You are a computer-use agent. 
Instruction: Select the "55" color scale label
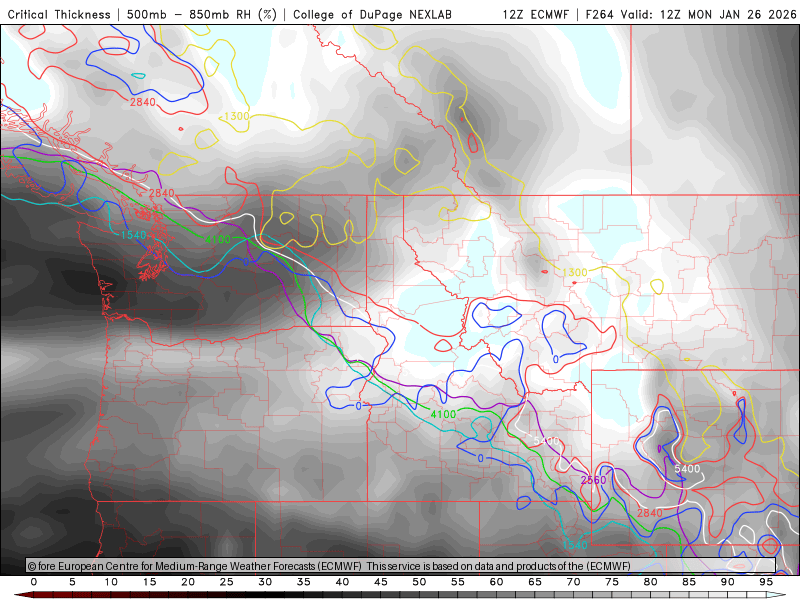(x=458, y=582)
